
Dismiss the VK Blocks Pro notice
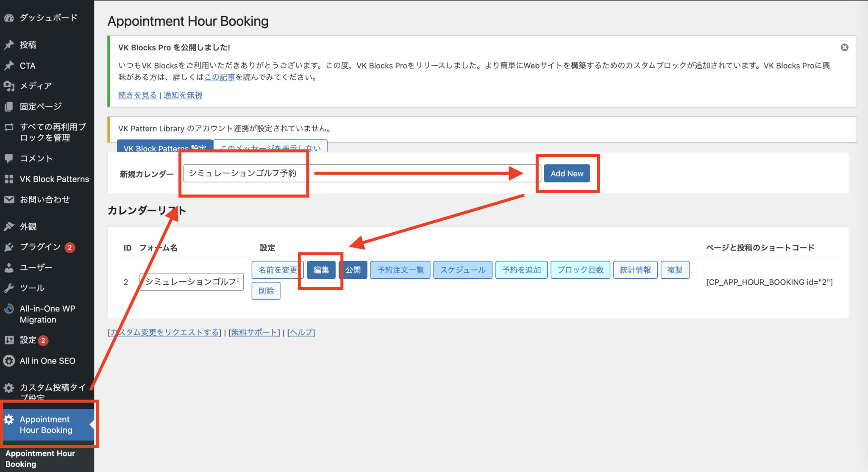click(x=845, y=48)
